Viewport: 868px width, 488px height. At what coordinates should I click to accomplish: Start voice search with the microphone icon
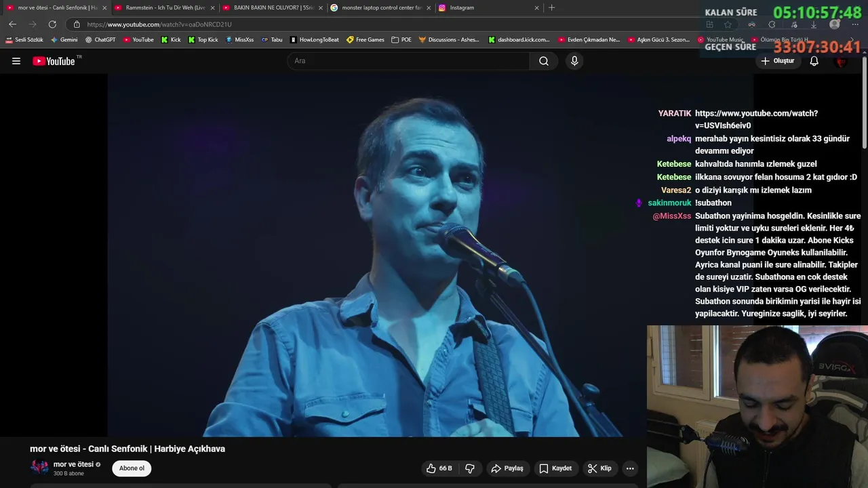coord(574,61)
